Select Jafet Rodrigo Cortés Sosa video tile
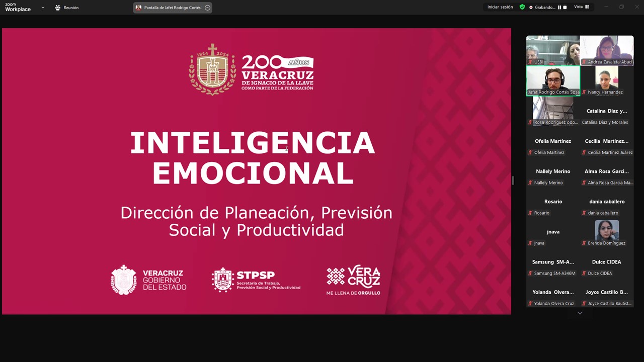 [553, 80]
